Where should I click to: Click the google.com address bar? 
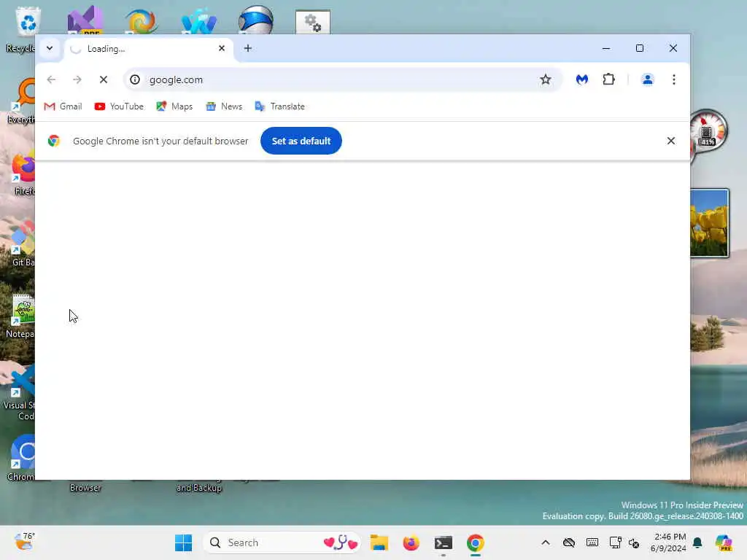(x=342, y=79)
